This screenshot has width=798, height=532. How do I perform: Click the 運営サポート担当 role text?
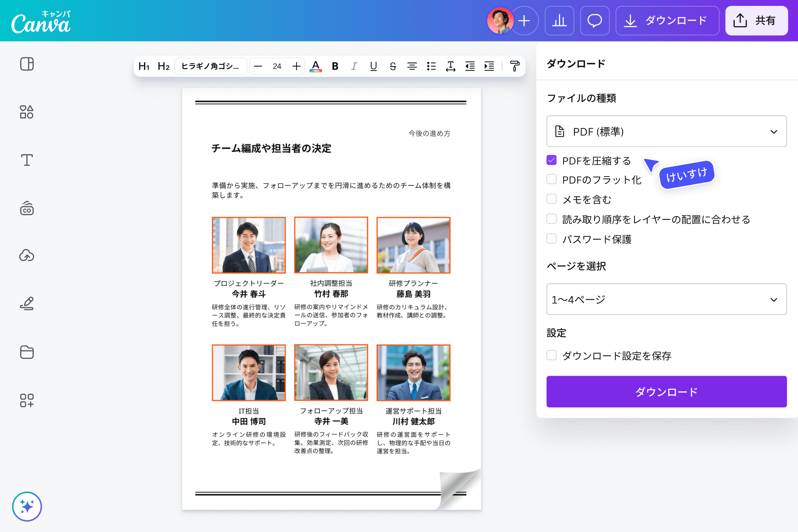413,411
